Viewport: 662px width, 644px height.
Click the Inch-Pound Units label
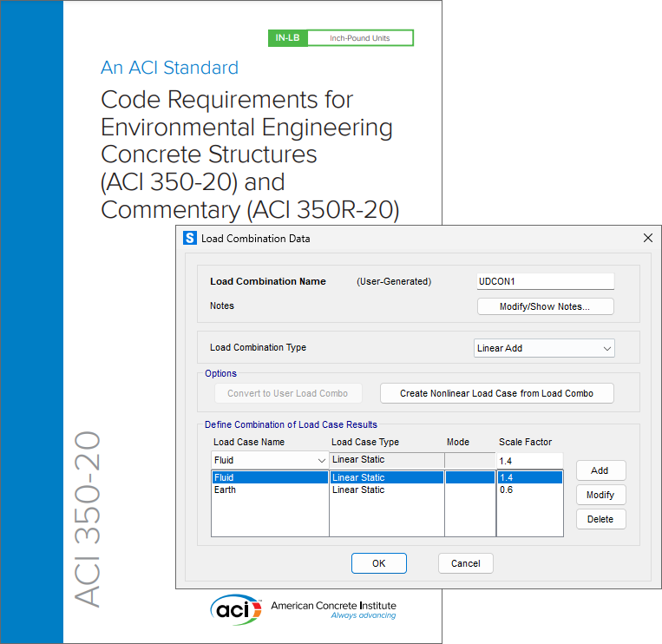pyautogui.click(x=360, y=38)
